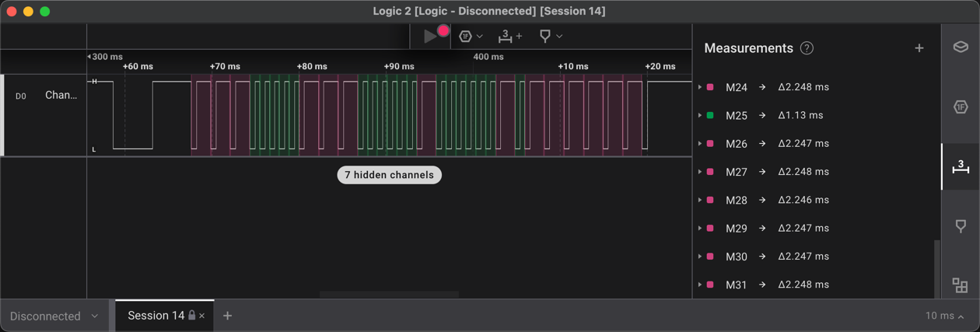Expand the M24 measurement row
The width and height of the screenshot is (980, 332).
(700, 87)
